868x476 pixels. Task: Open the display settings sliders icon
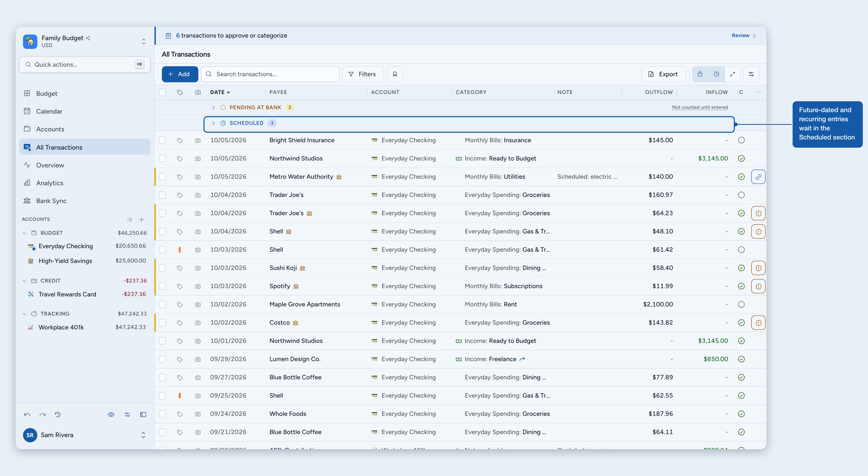(x=751, y=74)
